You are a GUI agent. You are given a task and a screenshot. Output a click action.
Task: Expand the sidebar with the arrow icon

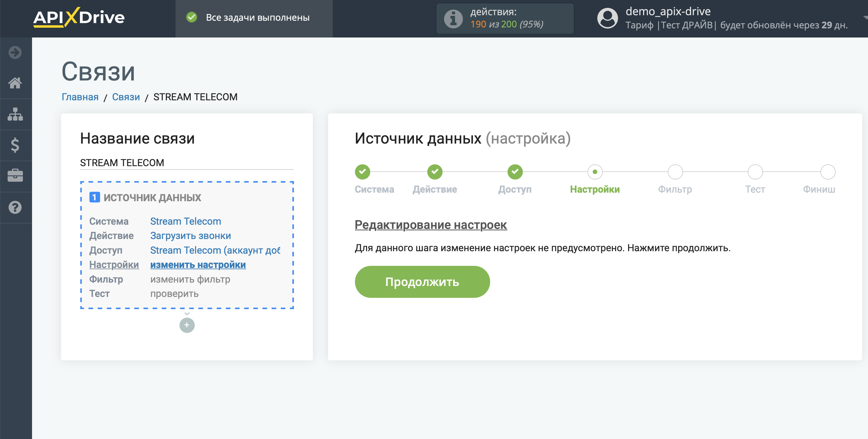click(15, 52)
